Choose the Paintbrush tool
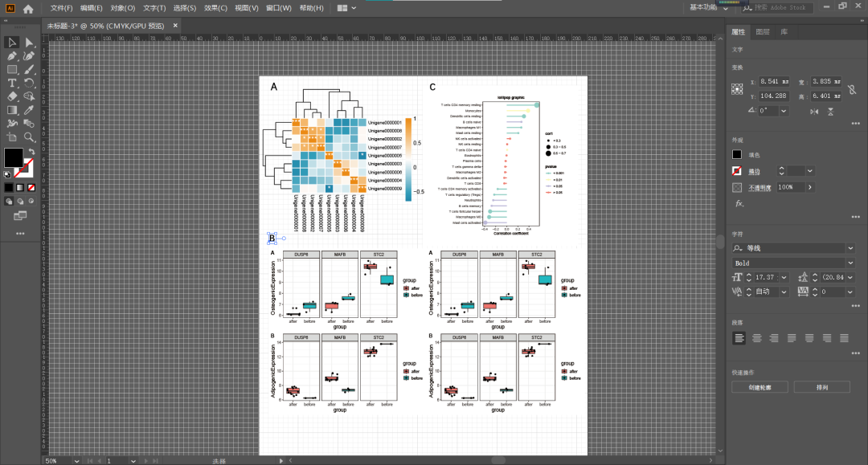Screen dimensions: 868x465 click(x=29, y=70)
